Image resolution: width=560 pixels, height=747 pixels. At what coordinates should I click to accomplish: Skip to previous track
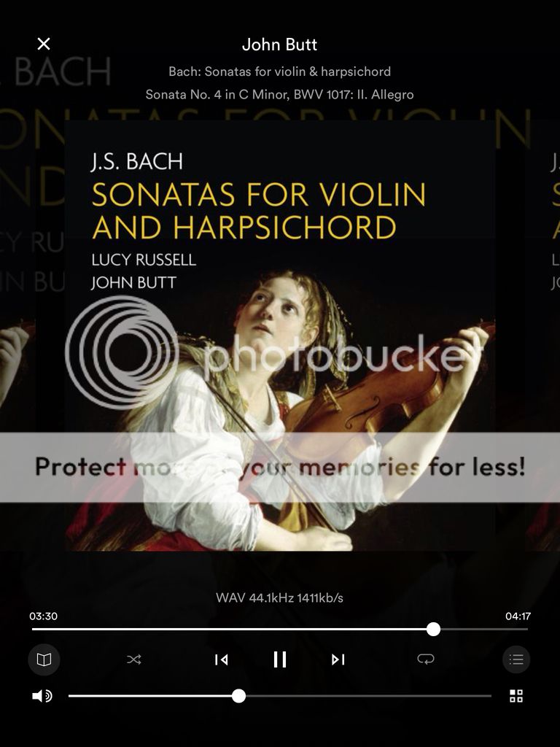pos(221,659)
